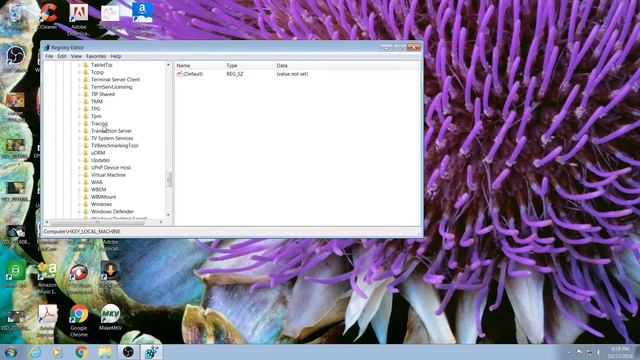Expand the TV System Services key
Image resolution: width=640 pixels, height=360 pixels.
pos(79,138)
